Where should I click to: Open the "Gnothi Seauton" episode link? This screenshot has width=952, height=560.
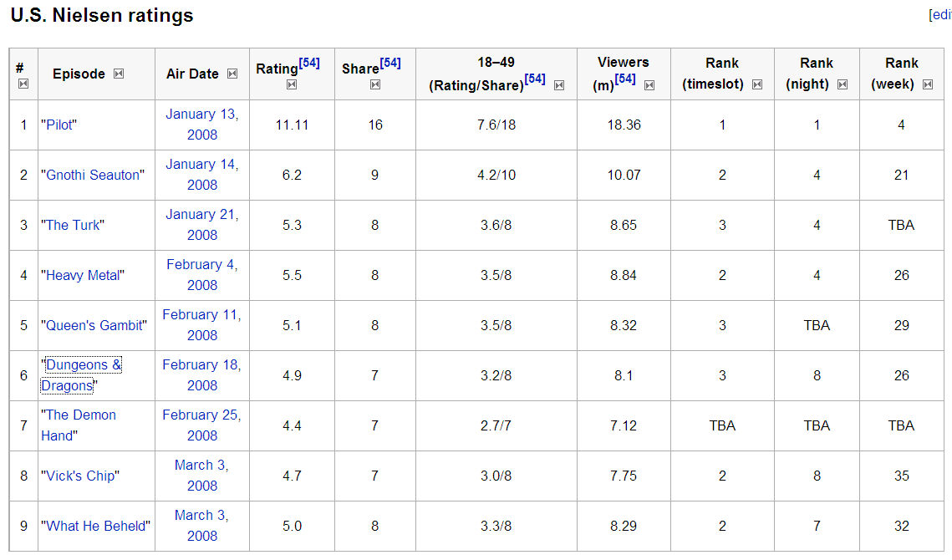point(93,175)
